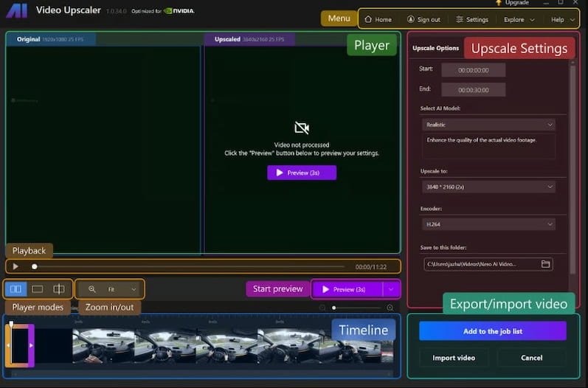Click the timeline zoom out icon

(x=322, y=308)
